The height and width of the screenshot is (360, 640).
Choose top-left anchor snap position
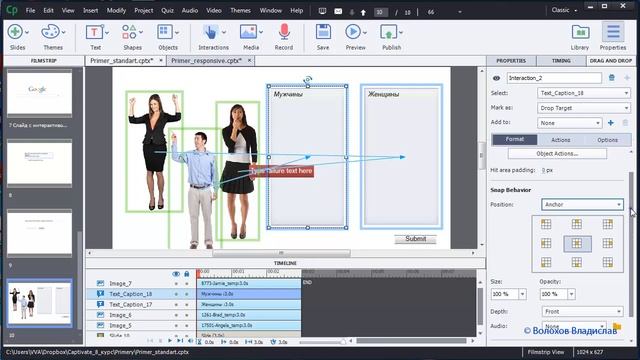click(x=546, y=224)
